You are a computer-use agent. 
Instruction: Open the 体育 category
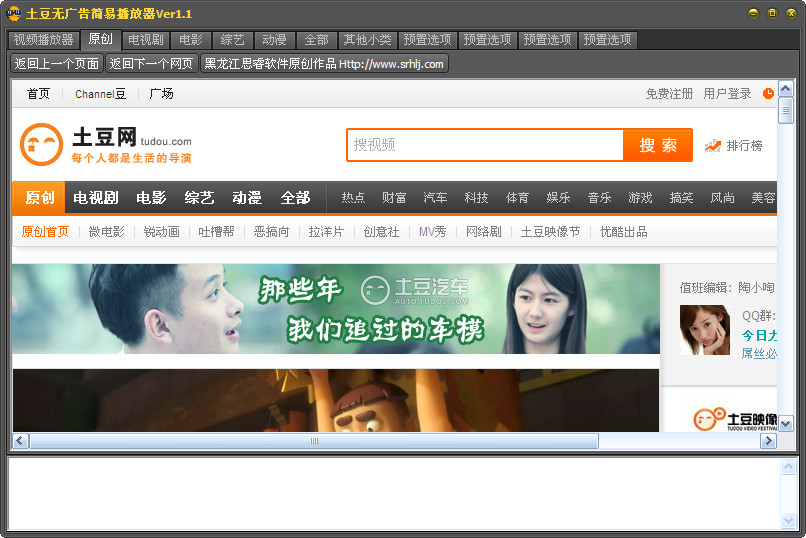[x=517, y=198]
